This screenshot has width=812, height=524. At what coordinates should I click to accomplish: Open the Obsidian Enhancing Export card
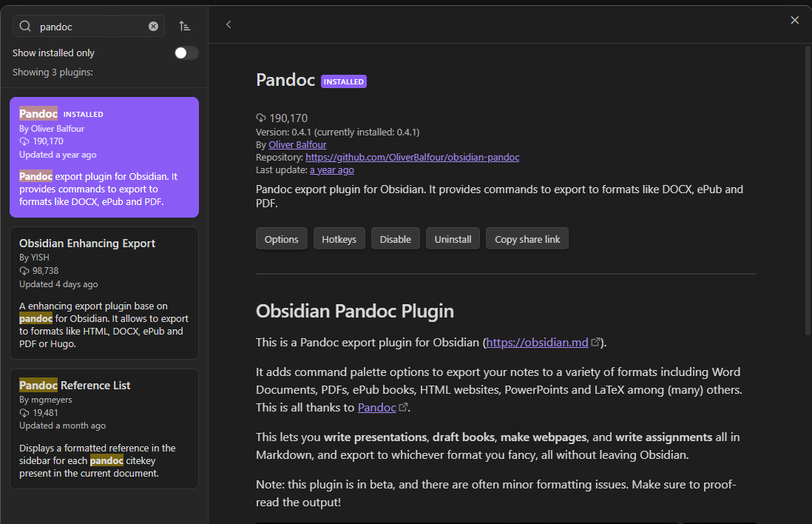(x=104, y=293)
